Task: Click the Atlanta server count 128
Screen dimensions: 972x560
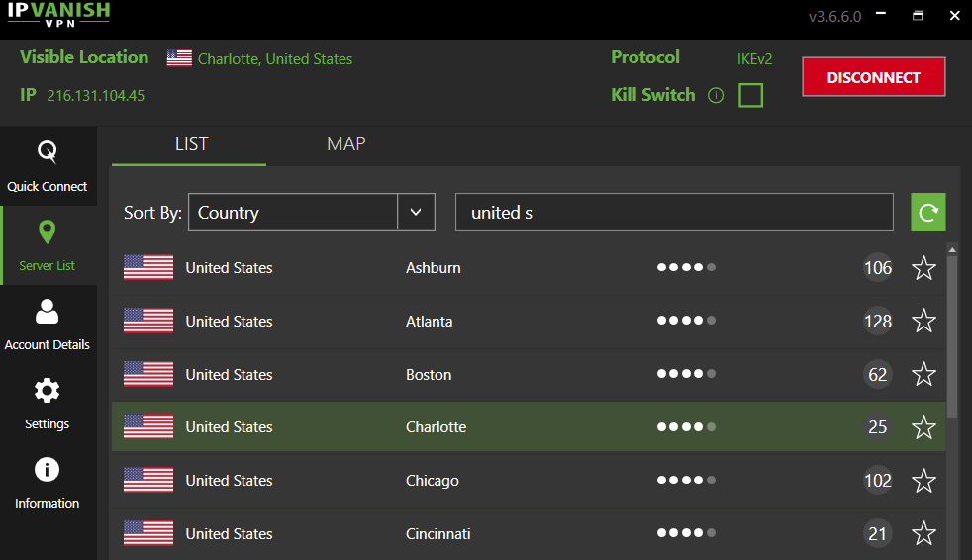Action: (878, 321)
